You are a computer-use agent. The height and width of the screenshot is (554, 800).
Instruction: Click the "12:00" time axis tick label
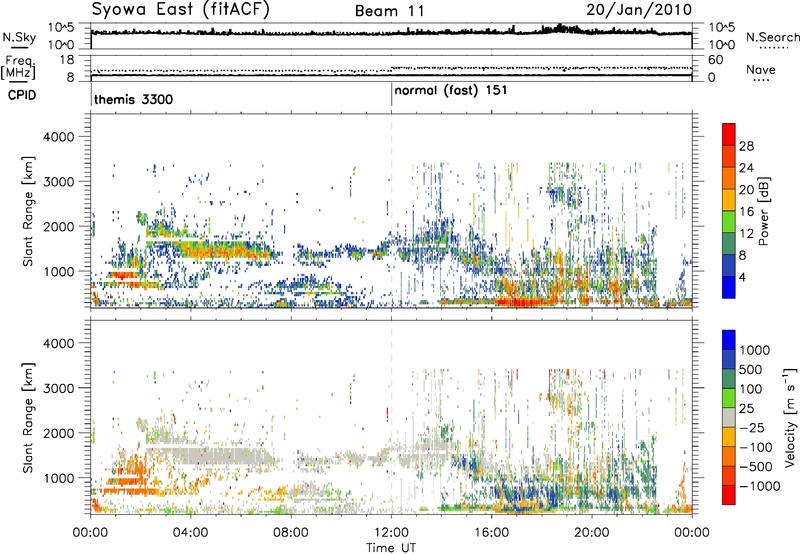pos(391,533)
